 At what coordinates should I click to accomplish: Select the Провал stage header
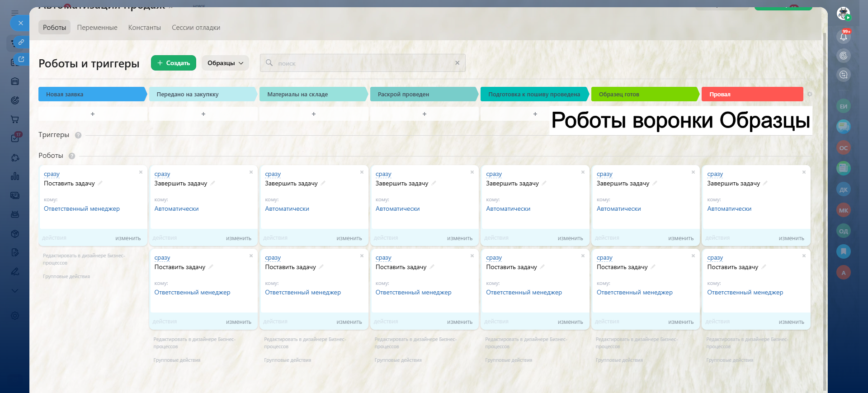pos(752,94)
